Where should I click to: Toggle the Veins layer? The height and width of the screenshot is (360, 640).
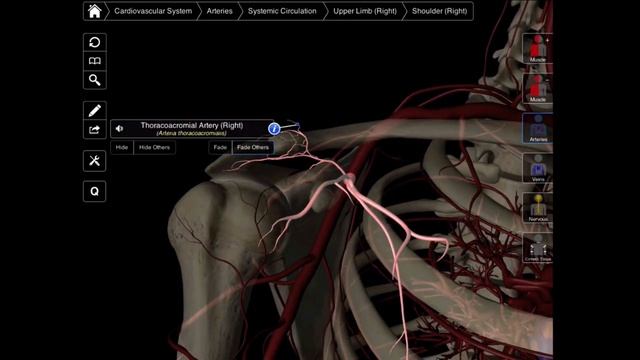pos(538,168)
